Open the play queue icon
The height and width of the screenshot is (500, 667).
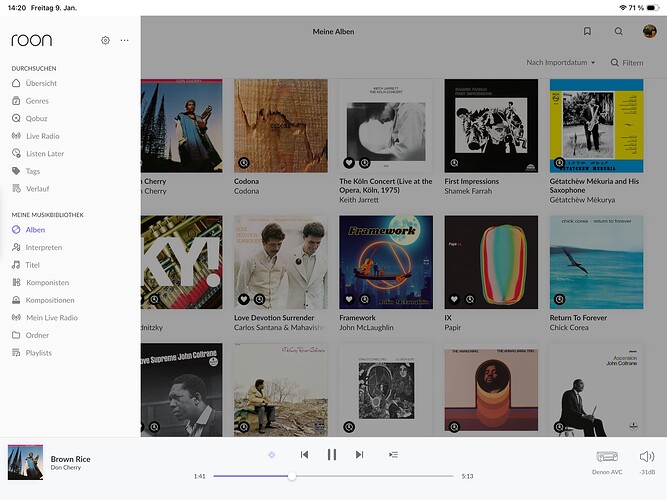(x=393, y=454)
